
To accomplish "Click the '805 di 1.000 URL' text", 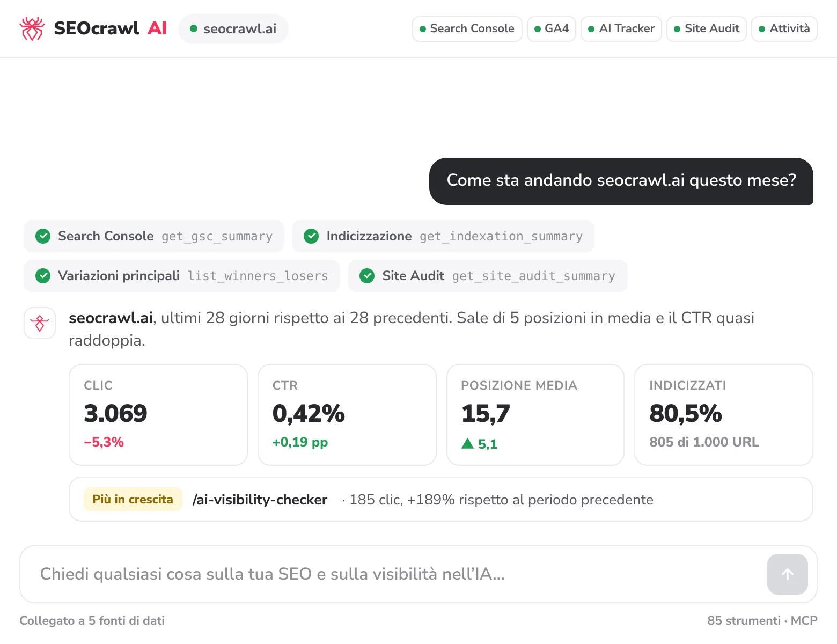I will tap(704, 442).
